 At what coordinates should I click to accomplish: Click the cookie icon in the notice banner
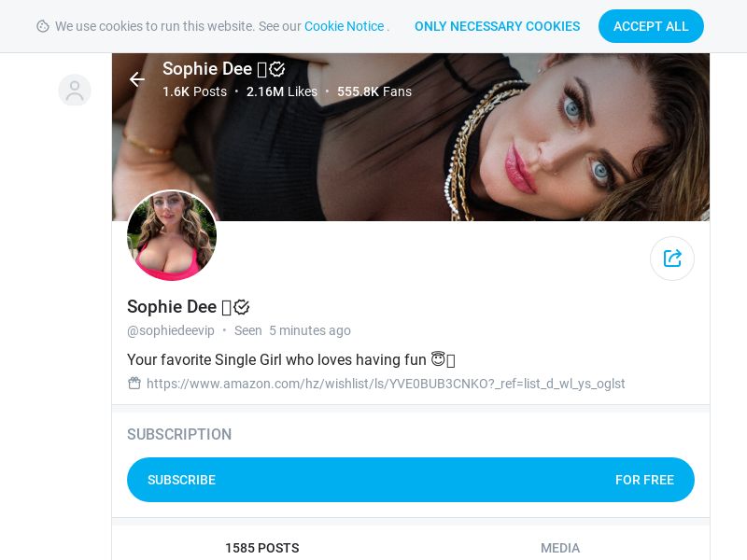click(x=45, y=26)
